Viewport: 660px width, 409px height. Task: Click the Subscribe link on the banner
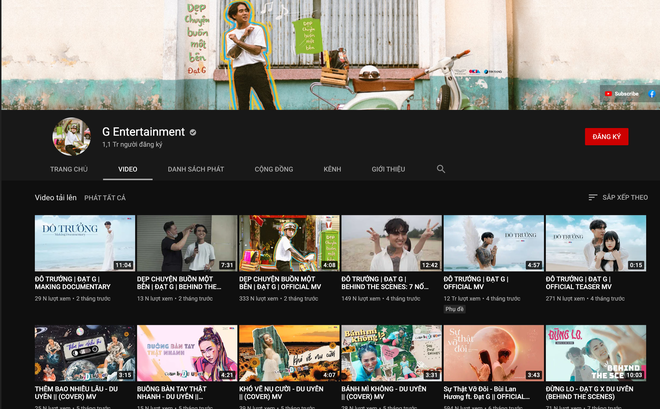click(622, 94)
